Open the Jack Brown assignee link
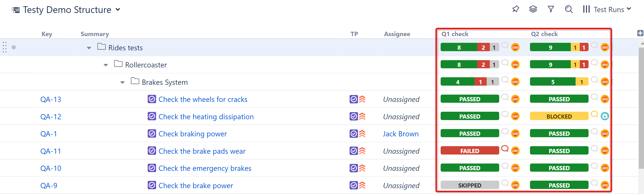The height and width of the screenshot is (194, 644). pos(400,134)
